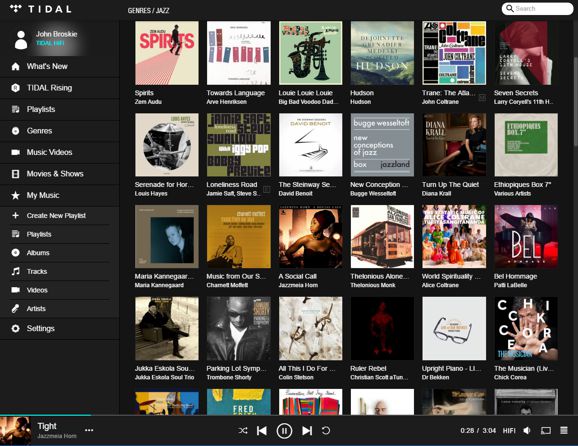The width and height of the screenshot is (578, 446).
Task: Click album title Bel Hommage
Action: pyautogui.click(x=515, y=276)
